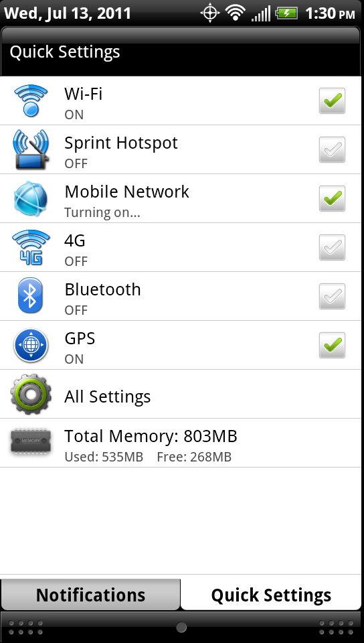This screenshot has height=643, width=364.
Task: Uncheck the Wi-Fi checkbox
Action: pos(332,100)
